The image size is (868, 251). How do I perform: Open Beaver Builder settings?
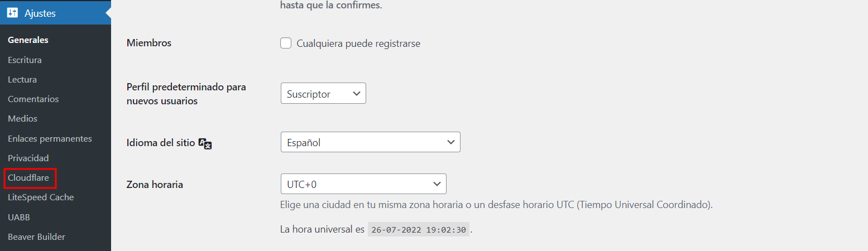coord(36,236)
